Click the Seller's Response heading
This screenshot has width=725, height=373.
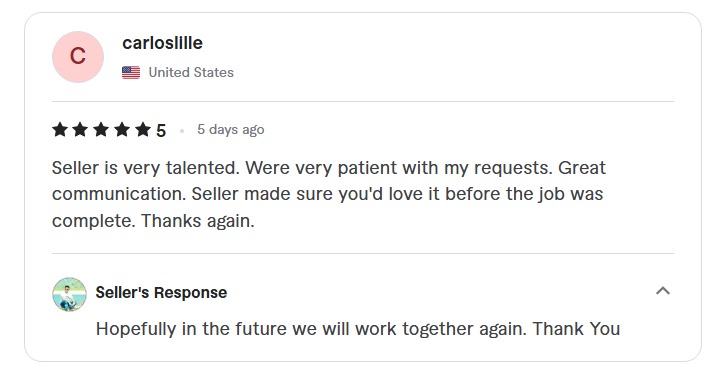161,293
